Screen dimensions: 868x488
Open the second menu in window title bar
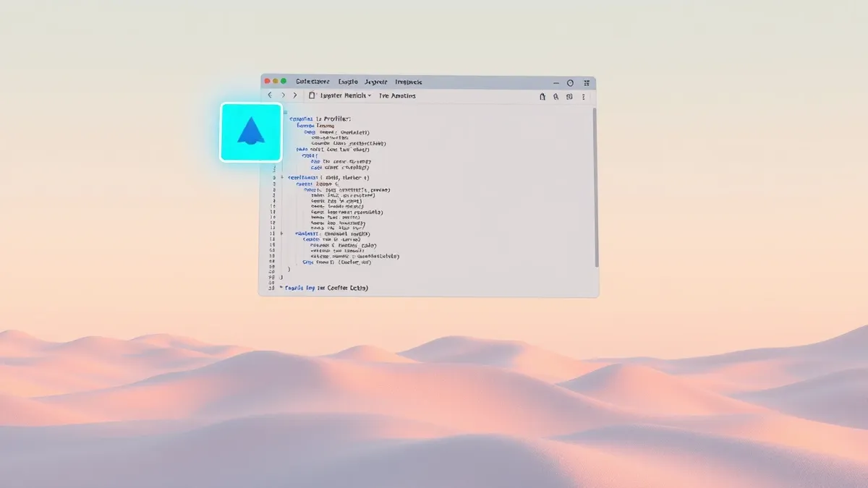tap(348, 82)
